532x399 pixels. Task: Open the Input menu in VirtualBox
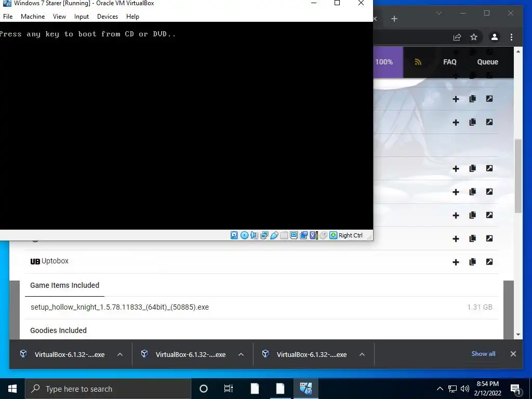pyautogui.click(x=82, y=16)
